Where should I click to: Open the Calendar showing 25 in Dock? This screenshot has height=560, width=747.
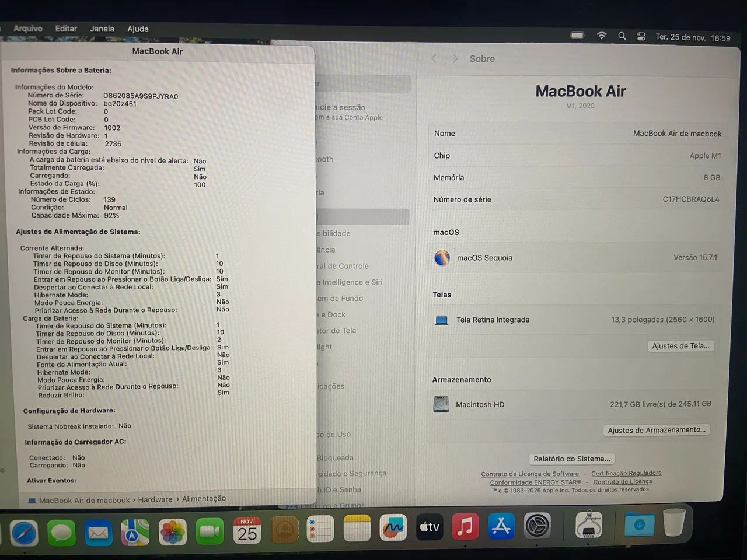[x=247, y=531]
